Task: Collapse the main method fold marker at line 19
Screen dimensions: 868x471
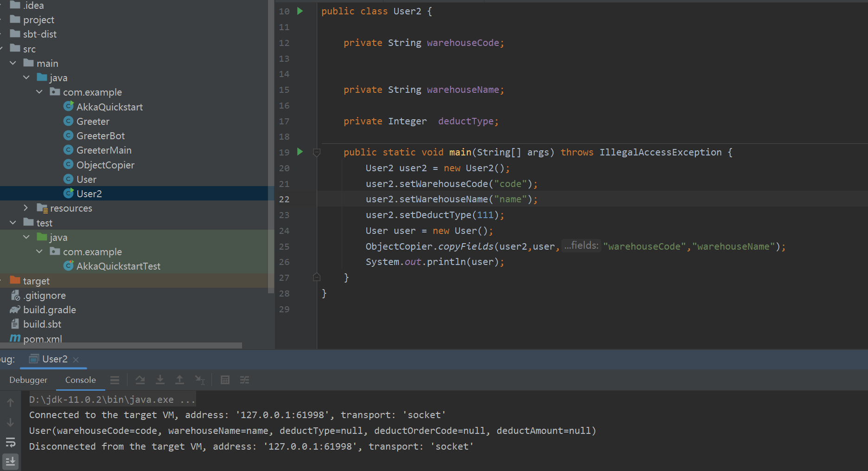Action: click(317, 152)
